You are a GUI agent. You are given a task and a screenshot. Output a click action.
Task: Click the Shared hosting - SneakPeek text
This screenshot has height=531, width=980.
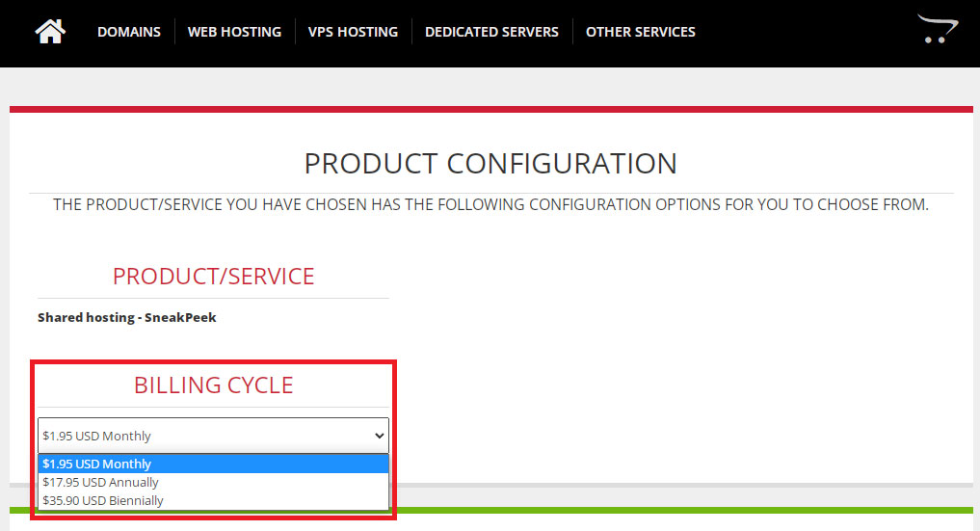(127, 317)
